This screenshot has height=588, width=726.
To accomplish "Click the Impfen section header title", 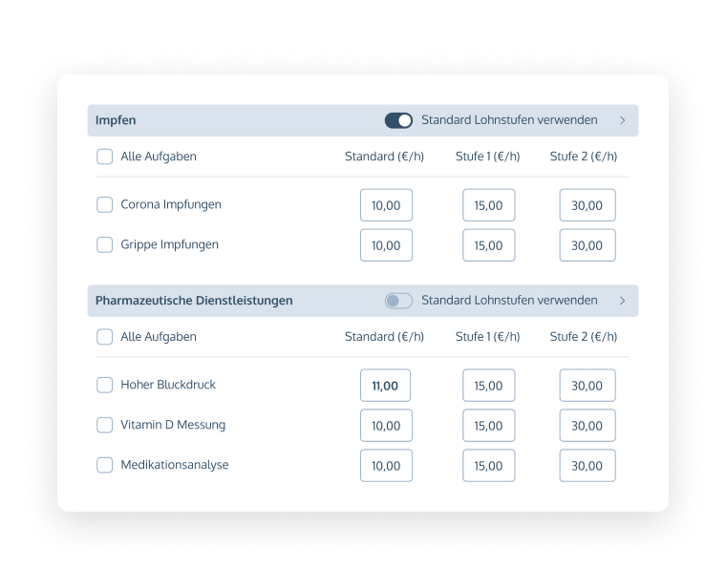I will pos(116,120).
